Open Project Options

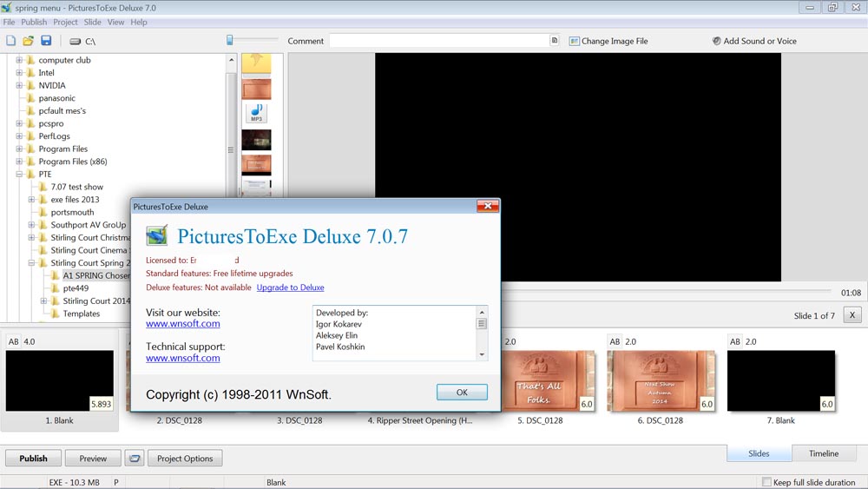185,459
